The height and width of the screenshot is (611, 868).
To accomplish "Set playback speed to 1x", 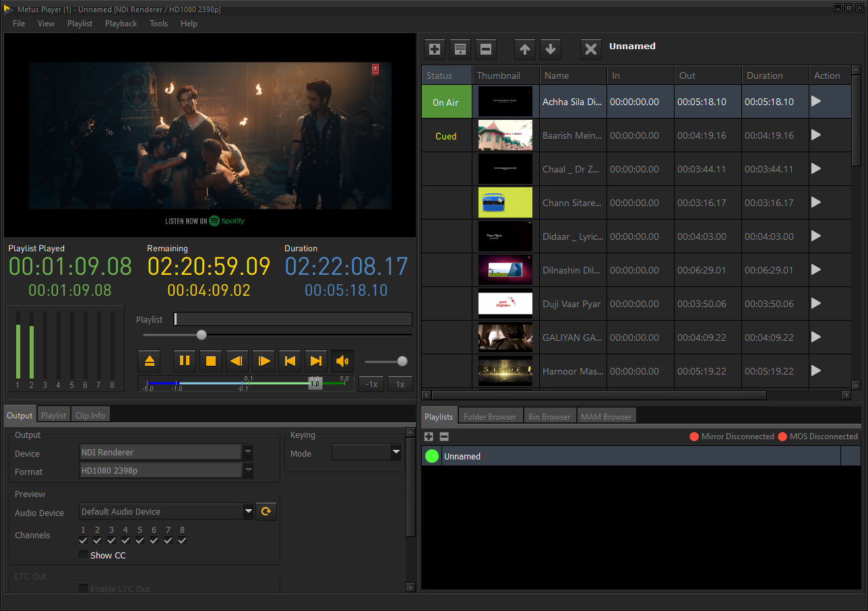I will [400, 384].
